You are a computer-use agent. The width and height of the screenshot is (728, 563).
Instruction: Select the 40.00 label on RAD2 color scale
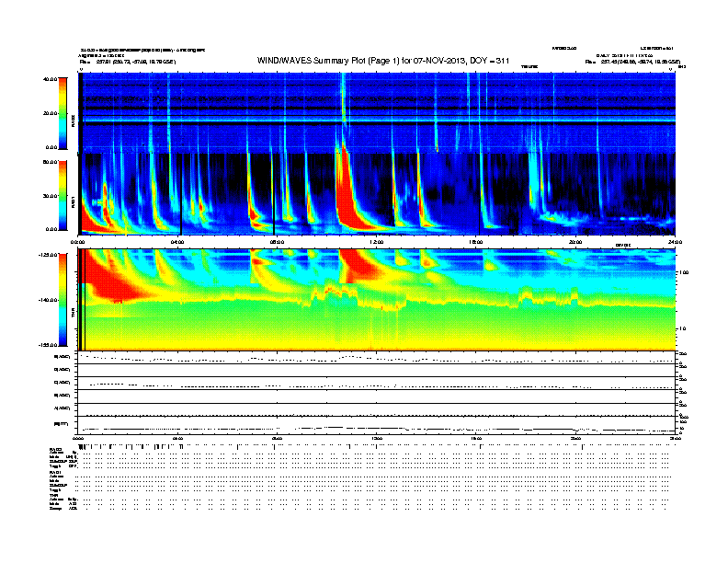point(51,79)
